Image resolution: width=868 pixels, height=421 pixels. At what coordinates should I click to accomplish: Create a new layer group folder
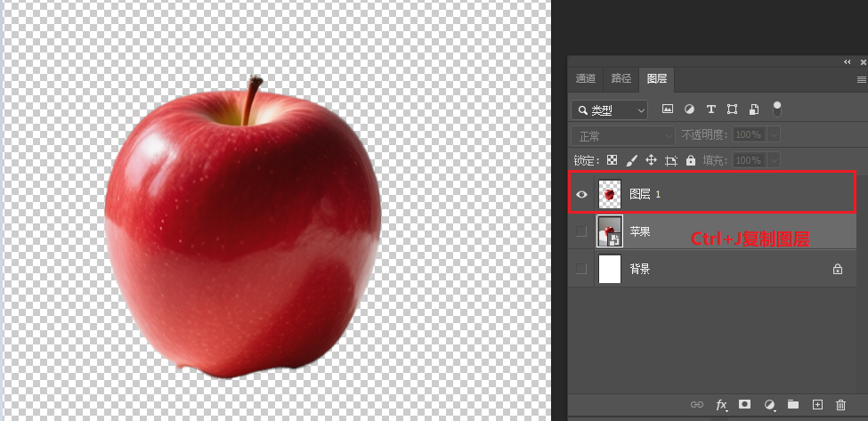[x=793, y=405]
